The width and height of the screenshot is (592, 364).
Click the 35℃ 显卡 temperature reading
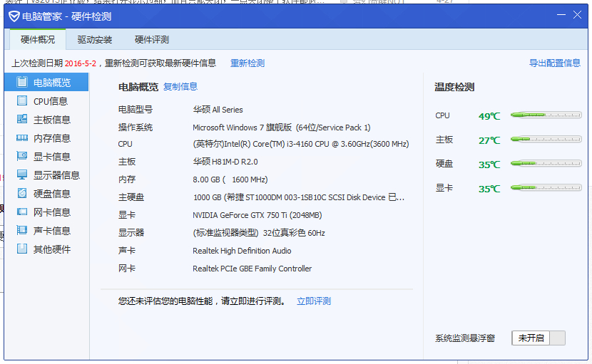pyautogui.click(x=489, y=189)
